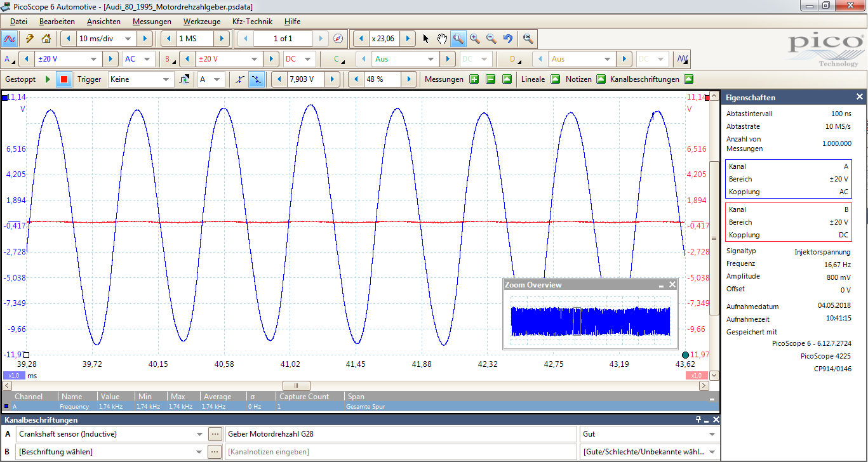This screenshot has height=462, width=868.
Task: Undo the last zoom with blue arrow
Action: (507, 39)
